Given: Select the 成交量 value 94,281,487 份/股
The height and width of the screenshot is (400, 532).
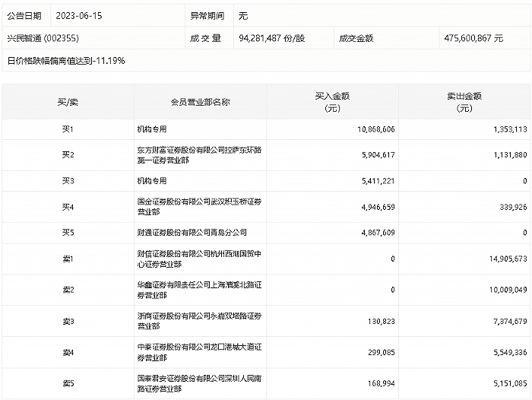Looking at the screenshot, I should [x=275, y=37].
